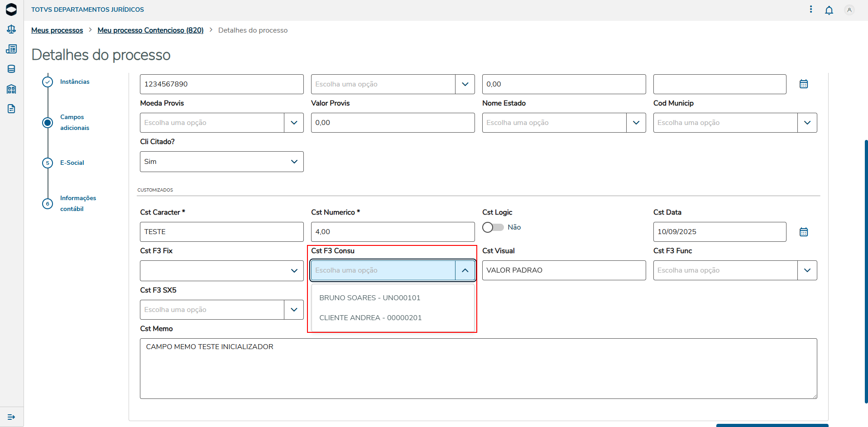The width and height of the screenshot is (868, 427).
Task: Click the notifications bell icon
Action: 829,10
